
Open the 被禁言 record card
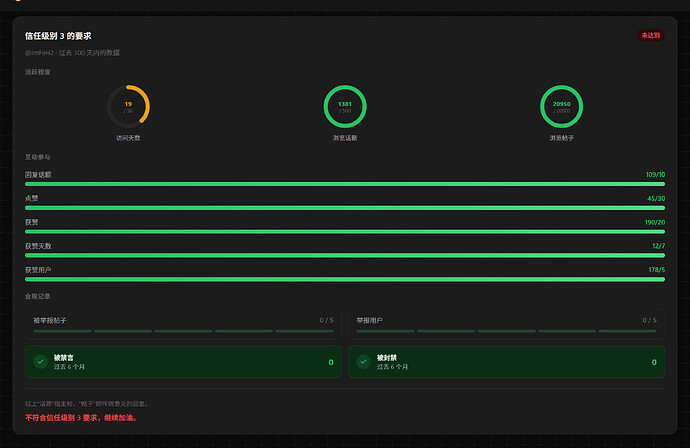[x=183, y=362]
